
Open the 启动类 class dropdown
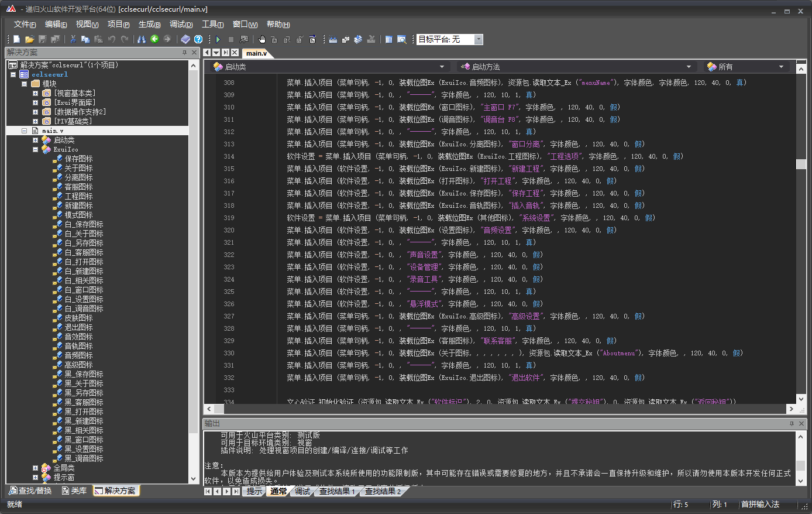(x=329, y=67)
